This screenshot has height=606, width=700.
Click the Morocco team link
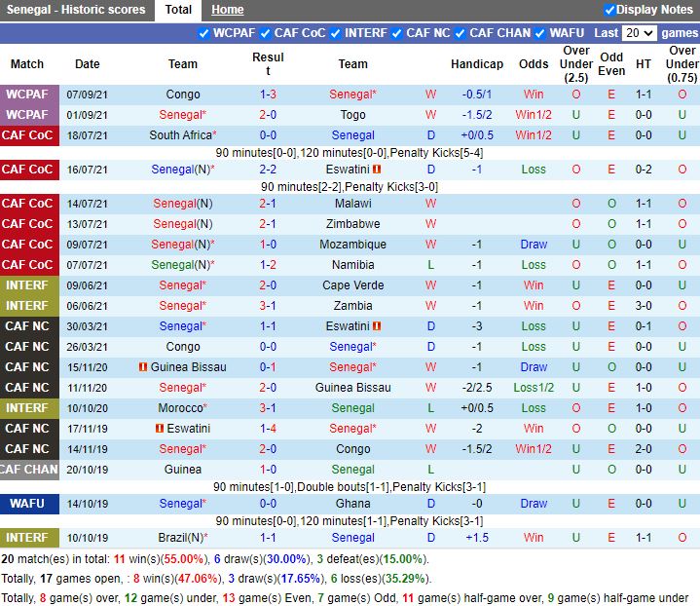(181, 408)
